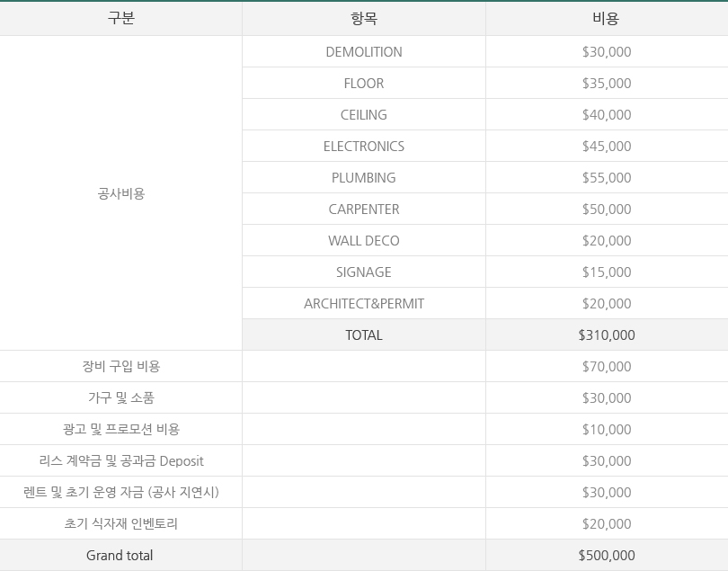Click the 비용 column header

pos(606,18)
